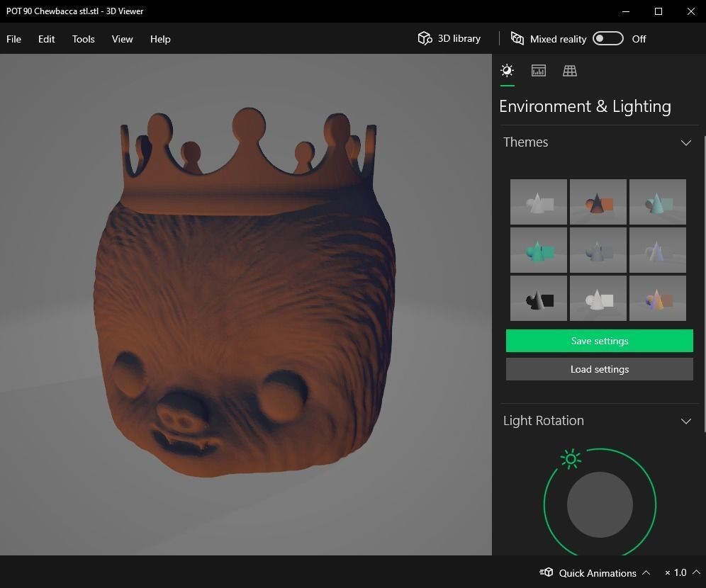
Task: Click the sun light-position handle
Action: [x=571, y=459]
